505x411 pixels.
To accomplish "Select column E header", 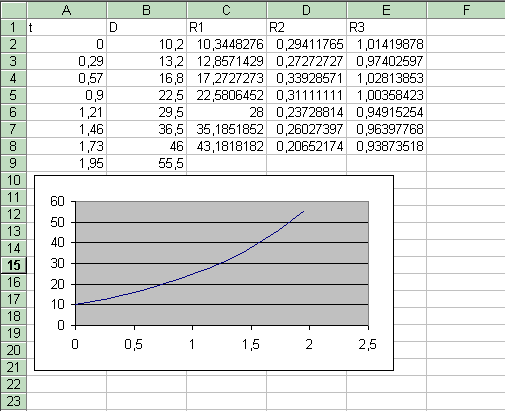I will tap(387, 10).
